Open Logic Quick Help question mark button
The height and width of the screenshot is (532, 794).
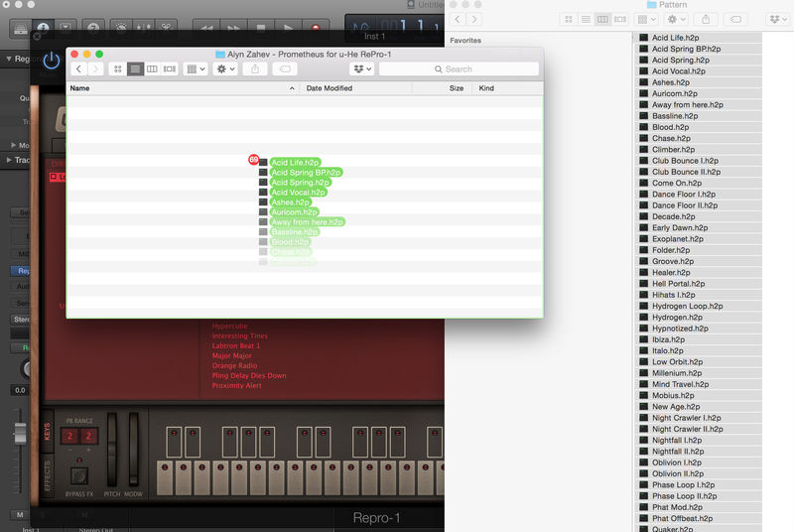click(x=93, y=29)
